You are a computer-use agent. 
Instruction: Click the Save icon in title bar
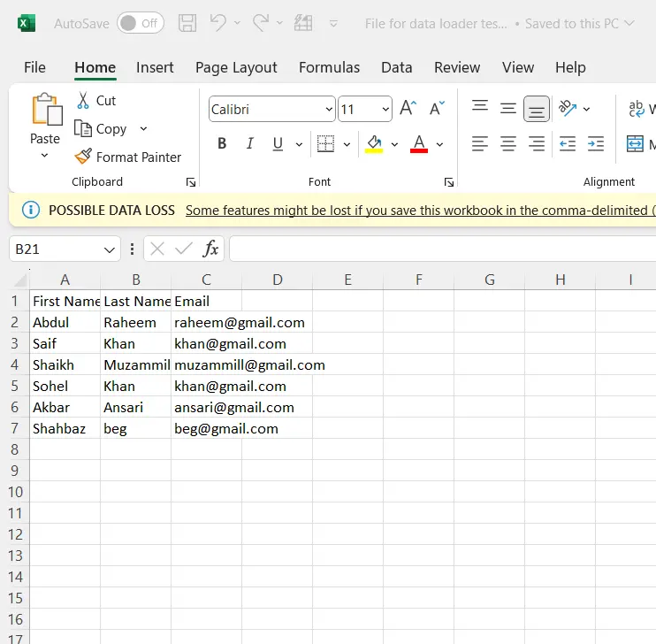[x=187, y=24]
